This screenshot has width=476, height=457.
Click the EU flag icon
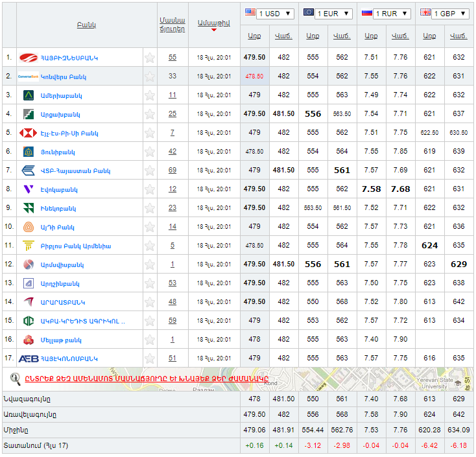tap(309, 12)
